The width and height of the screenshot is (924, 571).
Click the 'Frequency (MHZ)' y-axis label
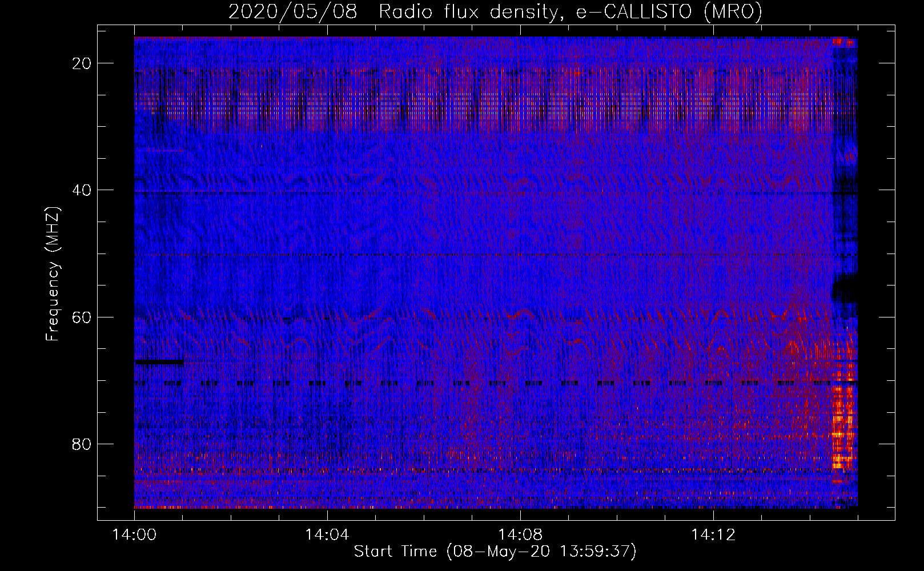click(53, 274)
